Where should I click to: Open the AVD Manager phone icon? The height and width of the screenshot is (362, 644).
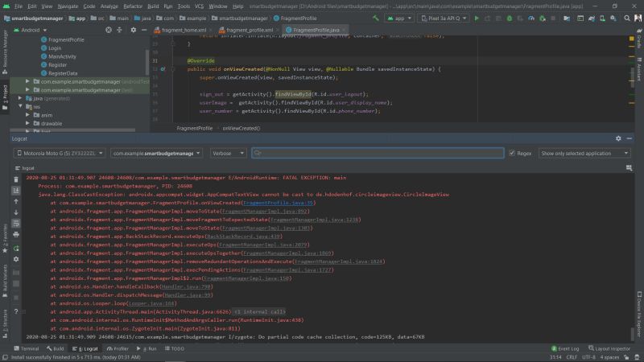(x=602, y=19)
